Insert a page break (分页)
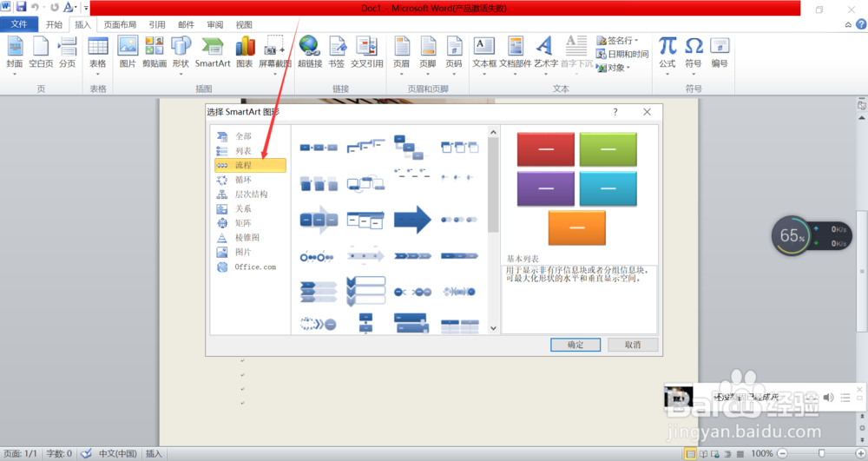This screenshot has width=868, height=461. pyautogui.click(x=68, y=53)
